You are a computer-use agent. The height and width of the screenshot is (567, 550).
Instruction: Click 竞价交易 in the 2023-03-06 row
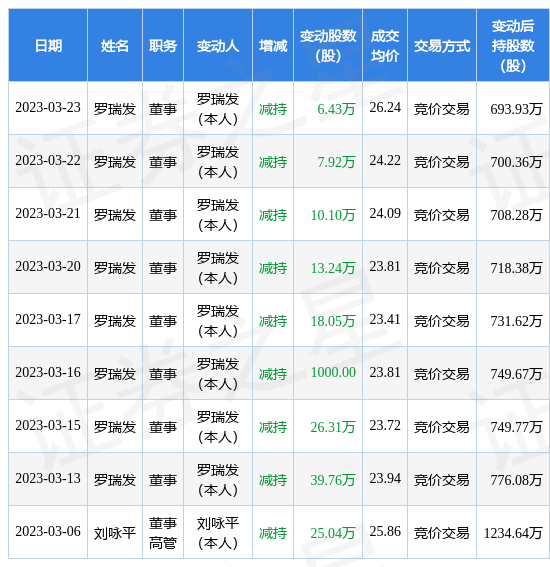click(x=442, y=533)
